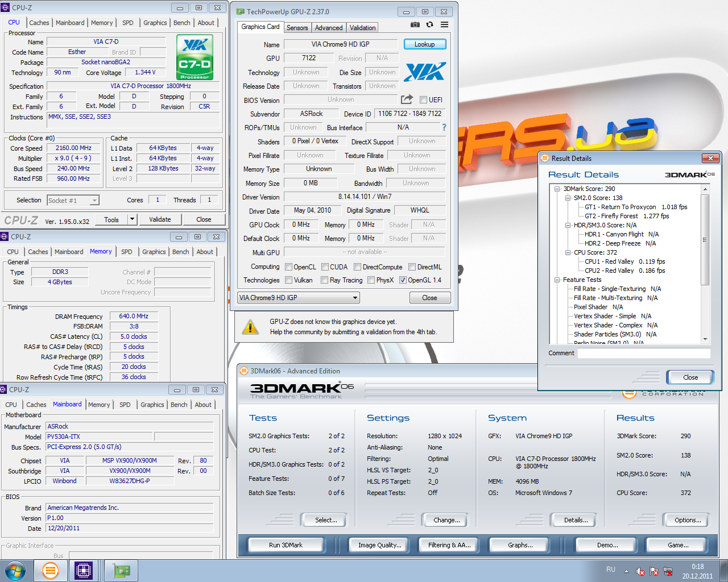Collapse the HDR/SM3.0 Score node
This screenshot has width=728, height=582.
pos(568,225)
